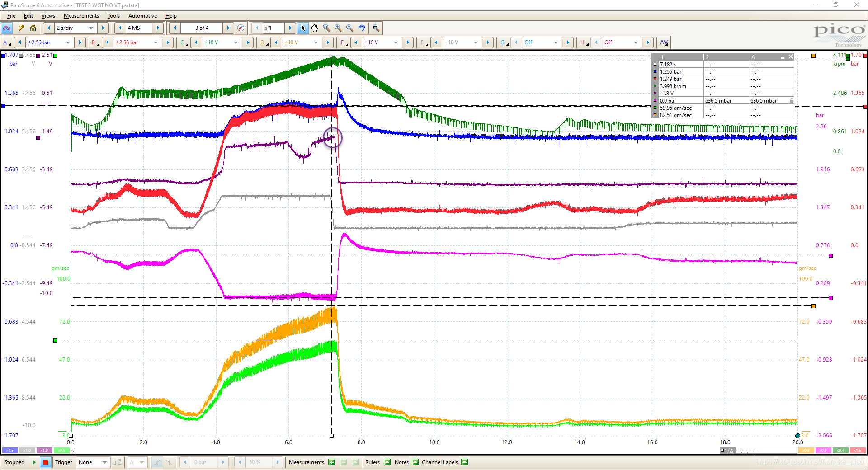Click the zoom out tool

(350, 28)
